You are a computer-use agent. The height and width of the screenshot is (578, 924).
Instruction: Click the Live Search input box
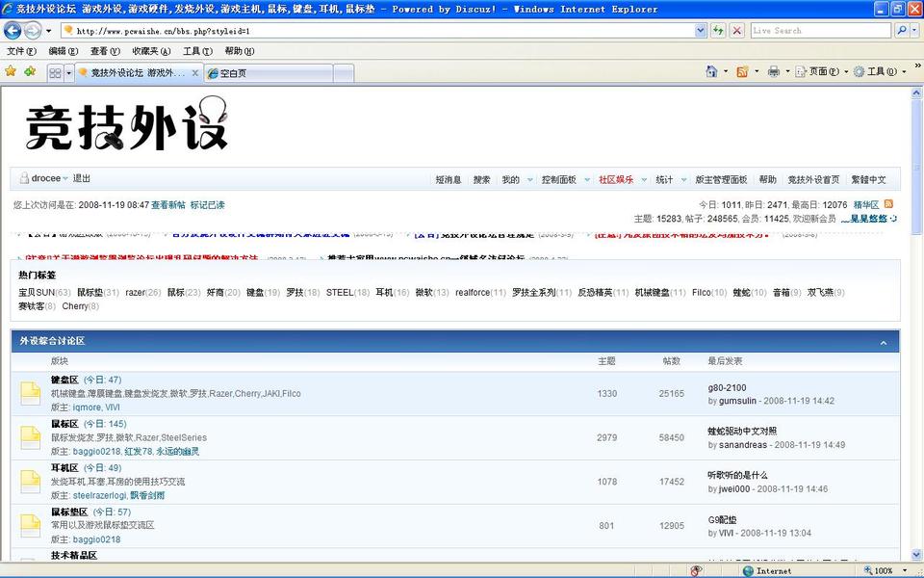click(821, 31)
